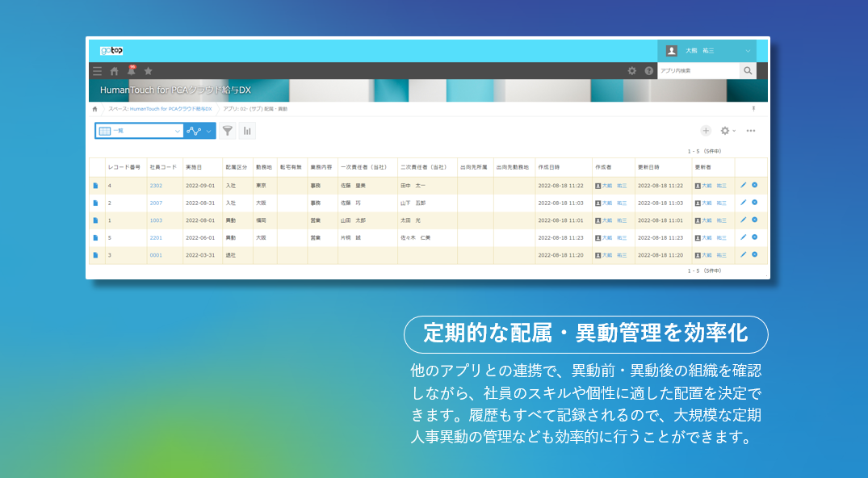
Task: Edit the record created 2022-08-18 11:01
Action: 744,220
